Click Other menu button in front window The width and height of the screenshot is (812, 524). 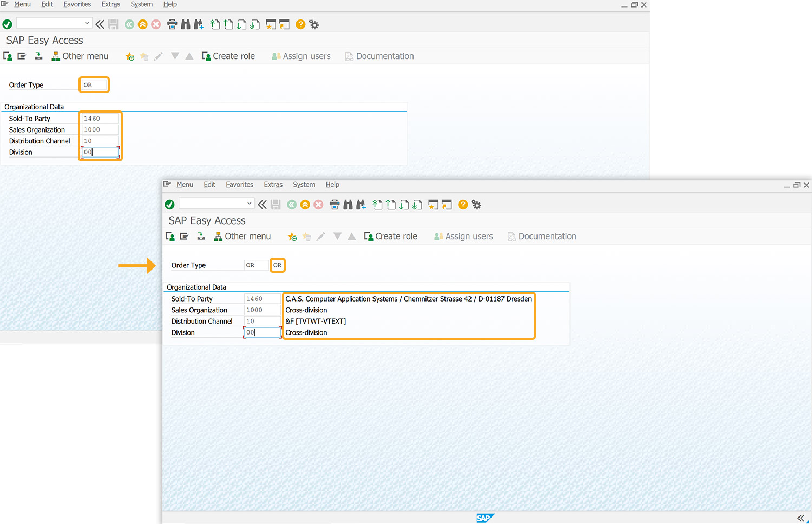click(243, 237)
